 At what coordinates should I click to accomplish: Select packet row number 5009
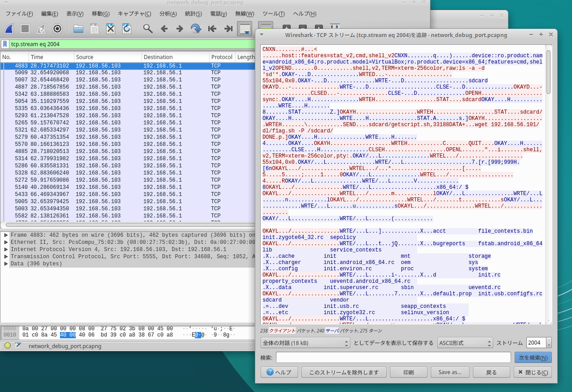click(128, 72)
